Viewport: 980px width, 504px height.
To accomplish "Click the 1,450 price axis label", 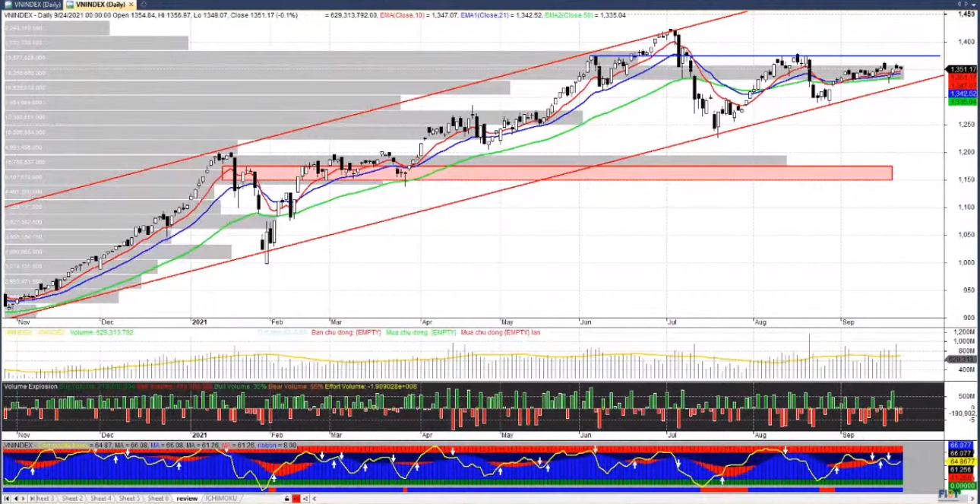I will 966,14.
